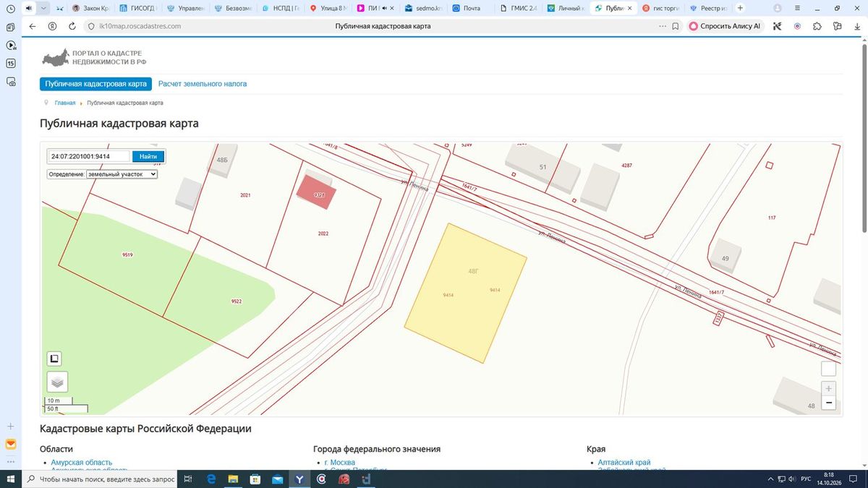This screenshot has height=488, width=868.
Task: Open the map layers icon
Action: (x=58, y=382)
